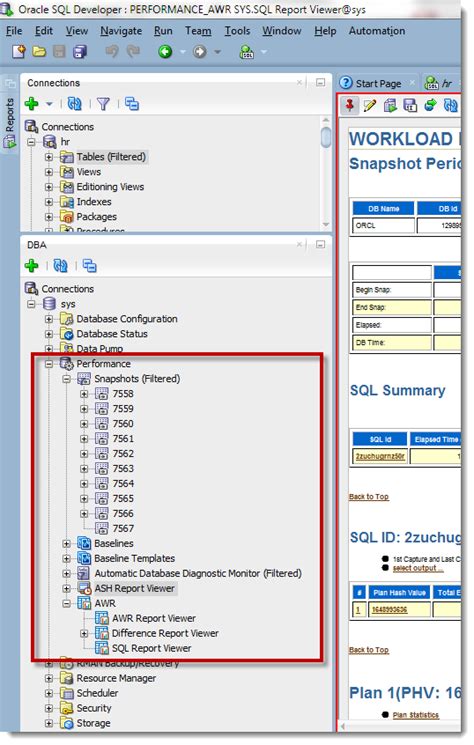The image size is (474, 745).
Task: Select the Scheduler tree item
Action: pyautogui.click(x=97, y=693)
